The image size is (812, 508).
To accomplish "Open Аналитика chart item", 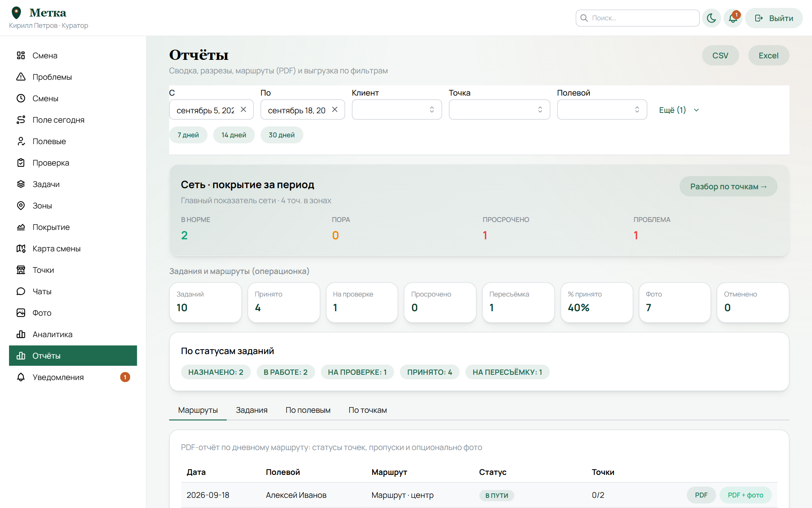I will (x=73, y=335).
